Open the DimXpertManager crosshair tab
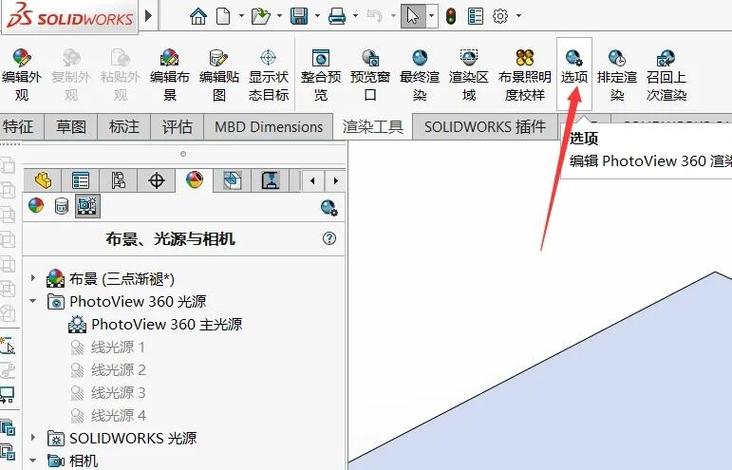Viewport: 732px width, 470px height. pos(156,180)
